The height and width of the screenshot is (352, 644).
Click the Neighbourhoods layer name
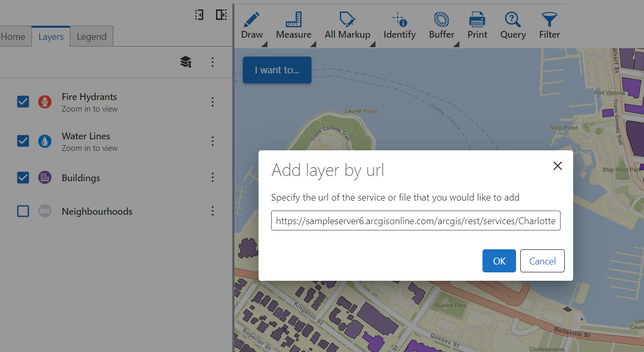tap(97, 212)
